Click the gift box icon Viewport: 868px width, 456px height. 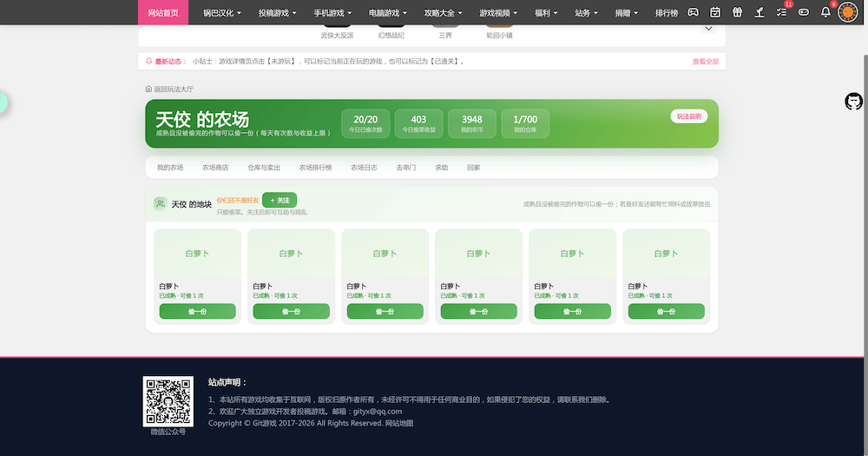pyautogui.click(x=737, y=12)
